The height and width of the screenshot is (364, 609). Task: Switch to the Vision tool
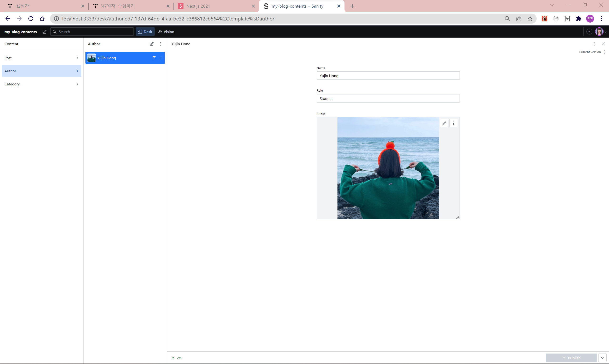(x=166, y=32)
